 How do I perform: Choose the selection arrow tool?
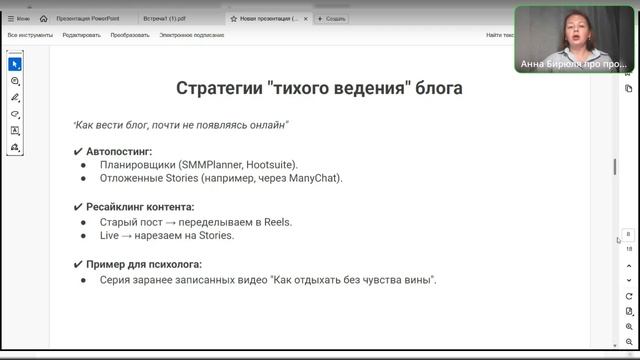(15, 64)
